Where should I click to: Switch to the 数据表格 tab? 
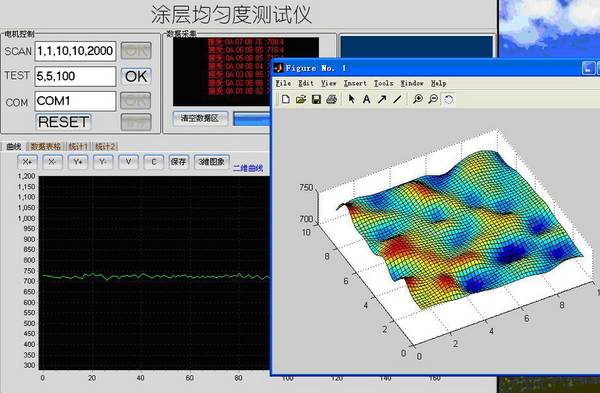46,146
